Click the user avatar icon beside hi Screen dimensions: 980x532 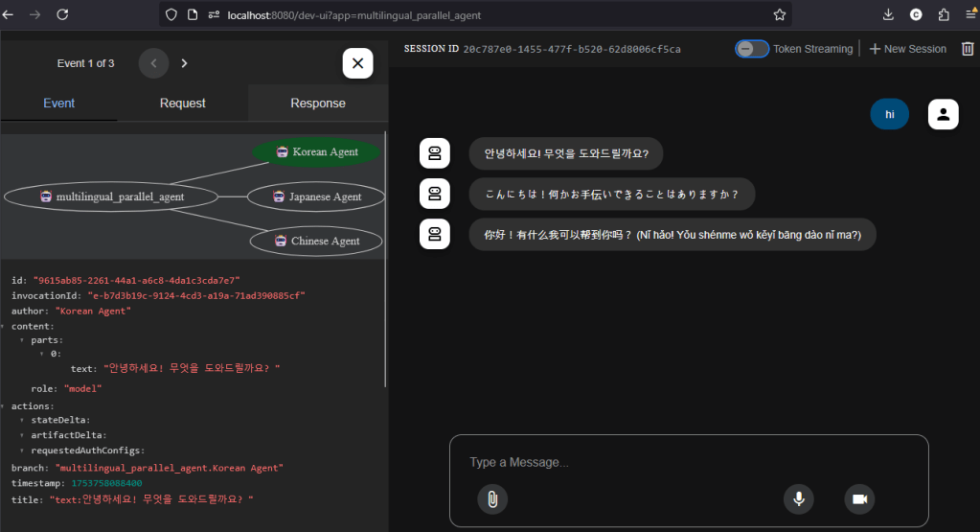pos(943,114)
